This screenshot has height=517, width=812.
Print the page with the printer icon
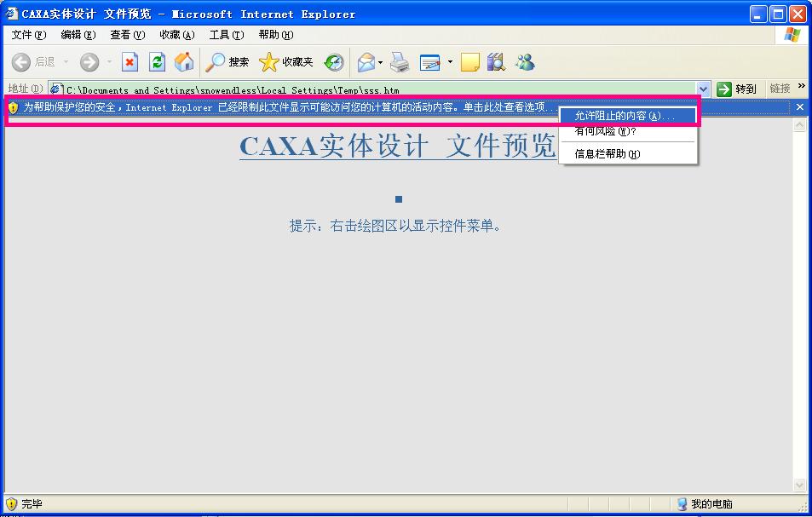pyautogui.click(x=400, y=62)
